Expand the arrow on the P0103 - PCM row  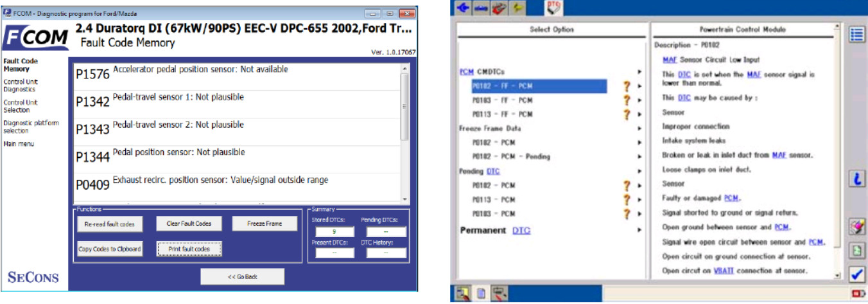(639, 213)
